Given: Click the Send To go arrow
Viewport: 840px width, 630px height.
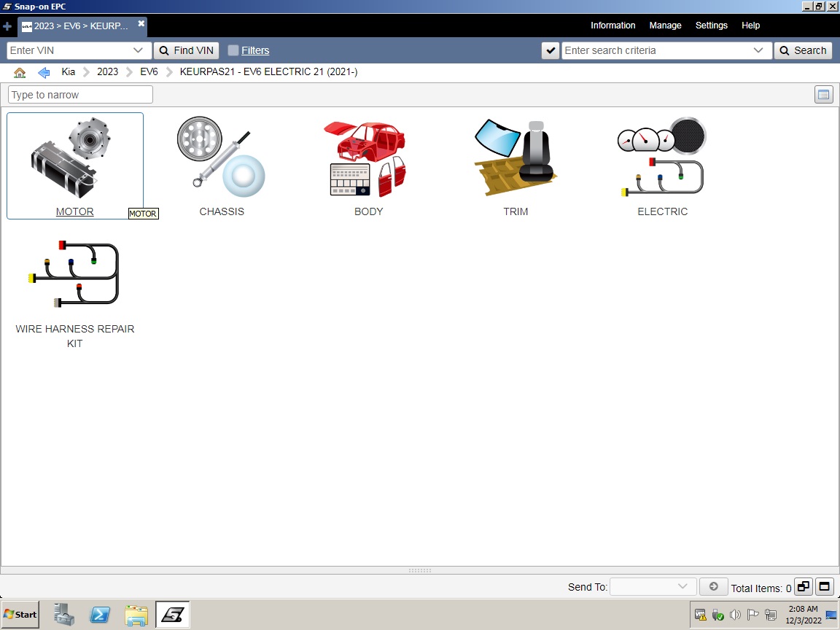Looking at the screenshot, I should (713, 586).
